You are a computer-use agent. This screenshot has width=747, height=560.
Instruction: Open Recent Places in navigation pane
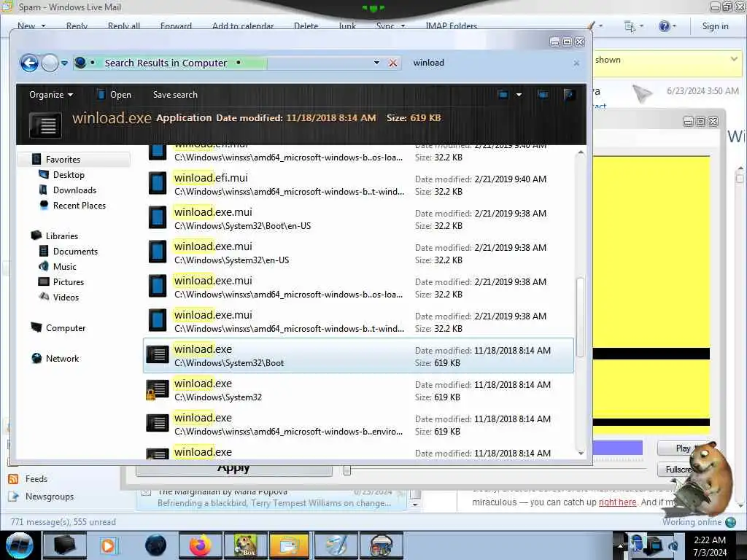pyautogui.click(x=79, y=205)
